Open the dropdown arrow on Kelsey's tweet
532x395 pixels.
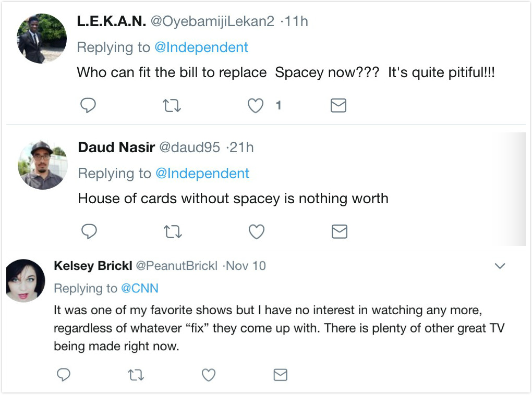coord(500,266)
